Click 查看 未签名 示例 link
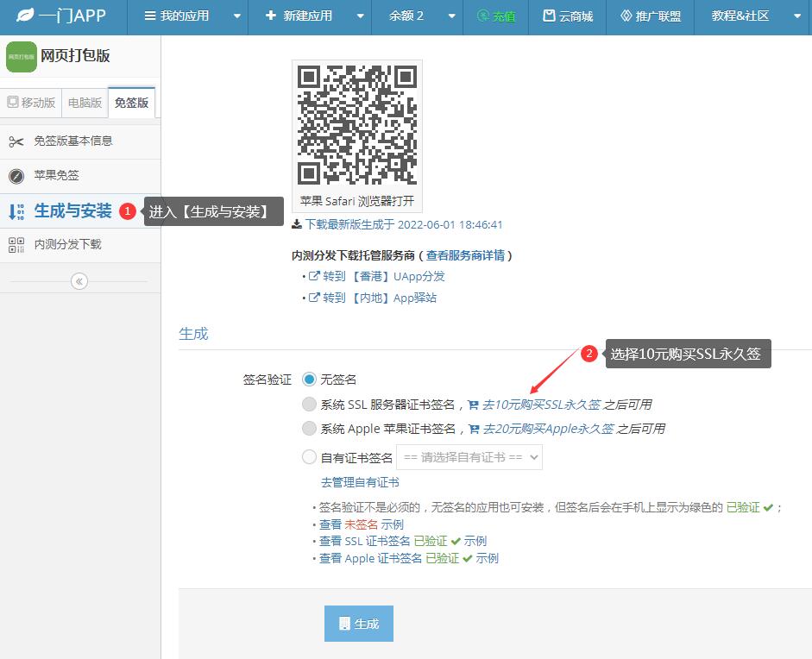The height and width of the screenshot is (659, 812). tap(361, 524)
